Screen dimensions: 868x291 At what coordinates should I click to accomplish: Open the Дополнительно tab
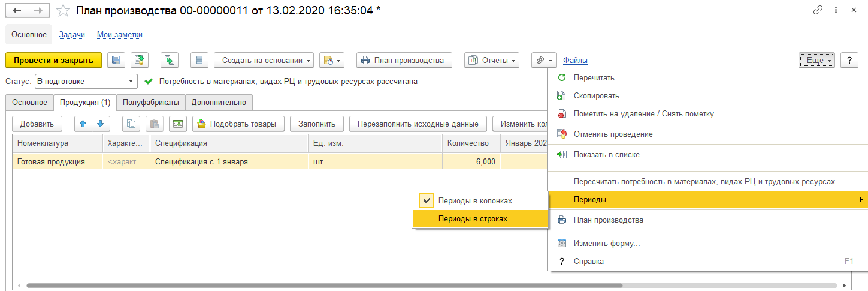[219, 103]
